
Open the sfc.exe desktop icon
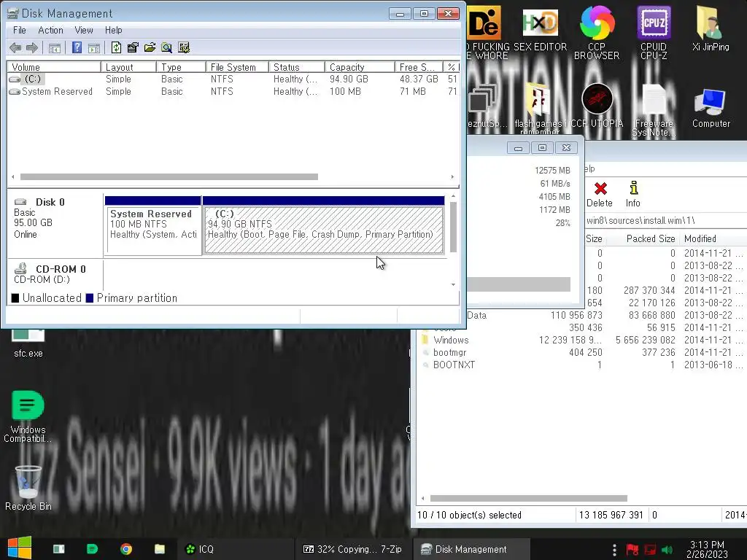28,344
